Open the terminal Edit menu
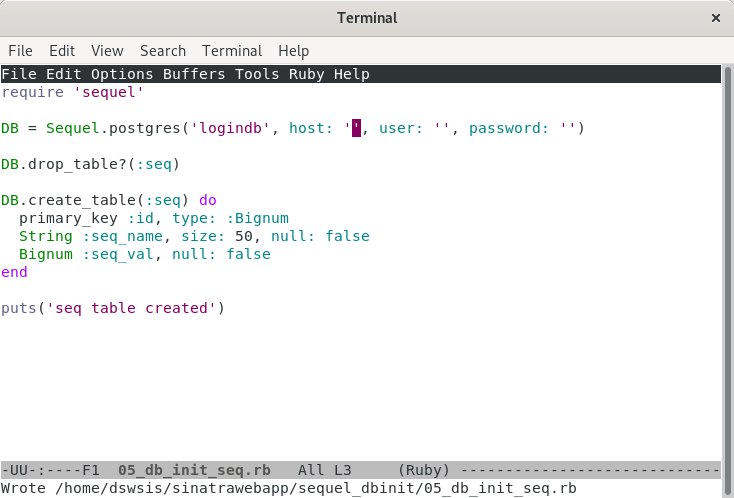This screenshot has height=498, width=734. (62, 51)
